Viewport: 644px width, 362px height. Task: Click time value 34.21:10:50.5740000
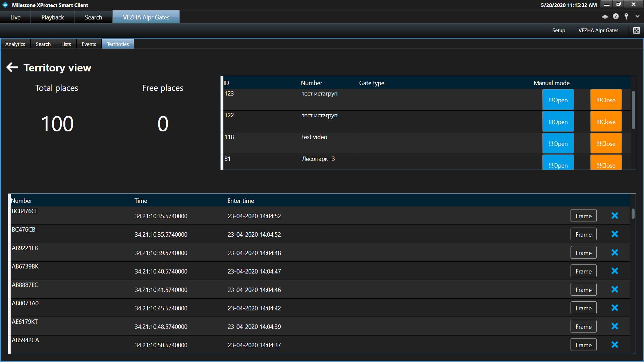(x=161, y=345)
